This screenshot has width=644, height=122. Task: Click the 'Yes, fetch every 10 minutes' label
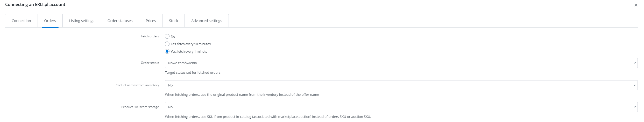[190, 44]
